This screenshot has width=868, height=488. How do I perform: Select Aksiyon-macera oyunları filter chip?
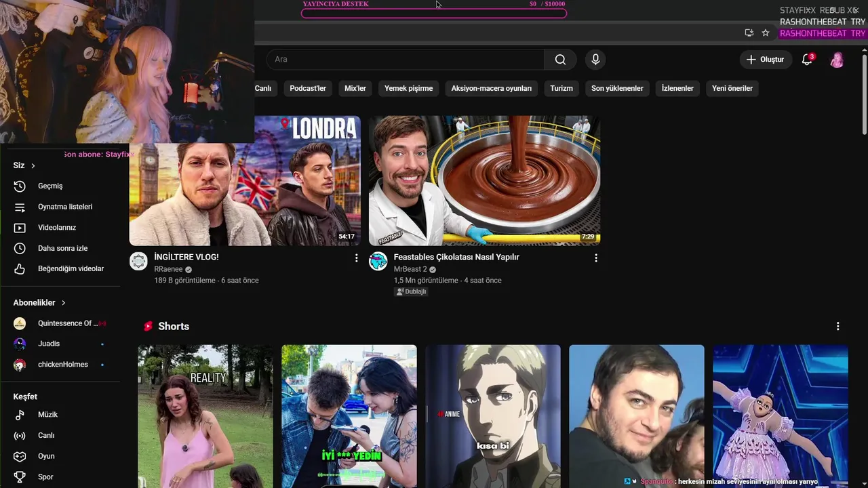click(492, 88)
